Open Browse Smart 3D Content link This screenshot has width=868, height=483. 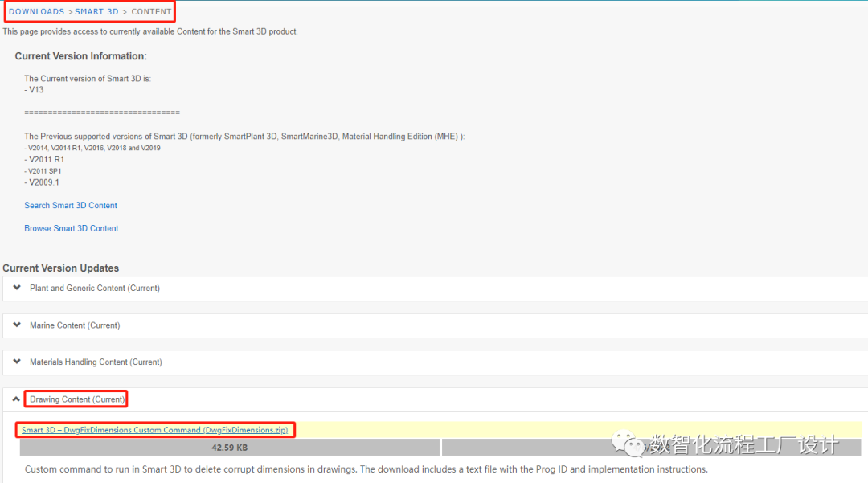pos(71,228)
